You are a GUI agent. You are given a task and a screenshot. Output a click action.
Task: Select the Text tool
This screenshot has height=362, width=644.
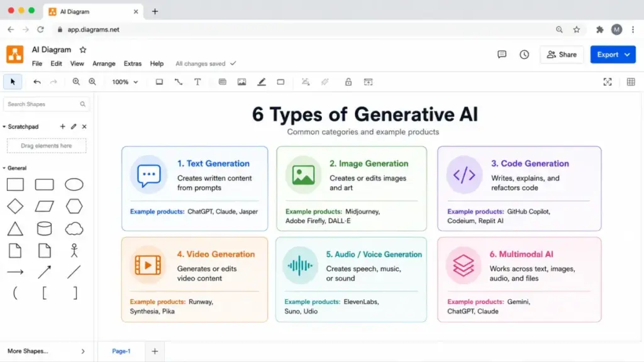[197, 82]
